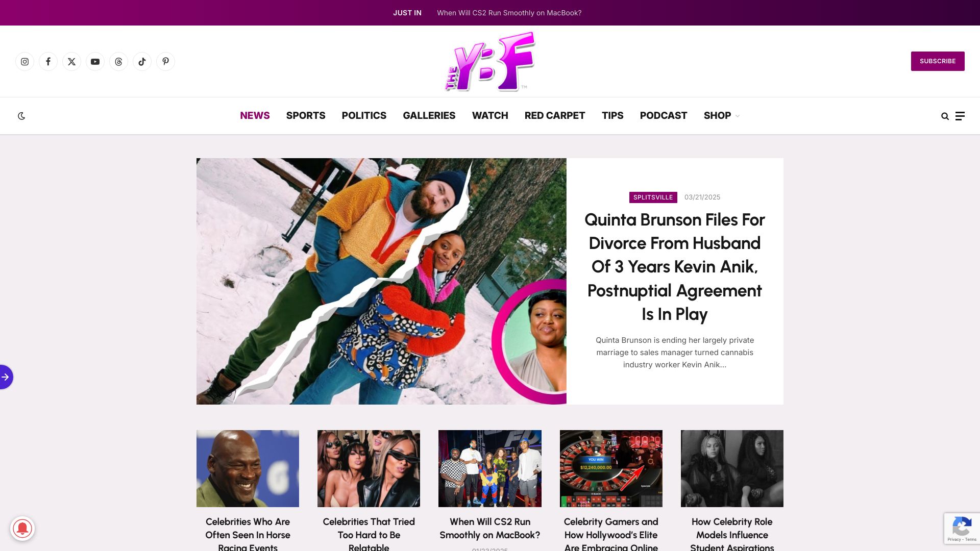Open the Quinta Brunson divorce headline

[674, 267]
